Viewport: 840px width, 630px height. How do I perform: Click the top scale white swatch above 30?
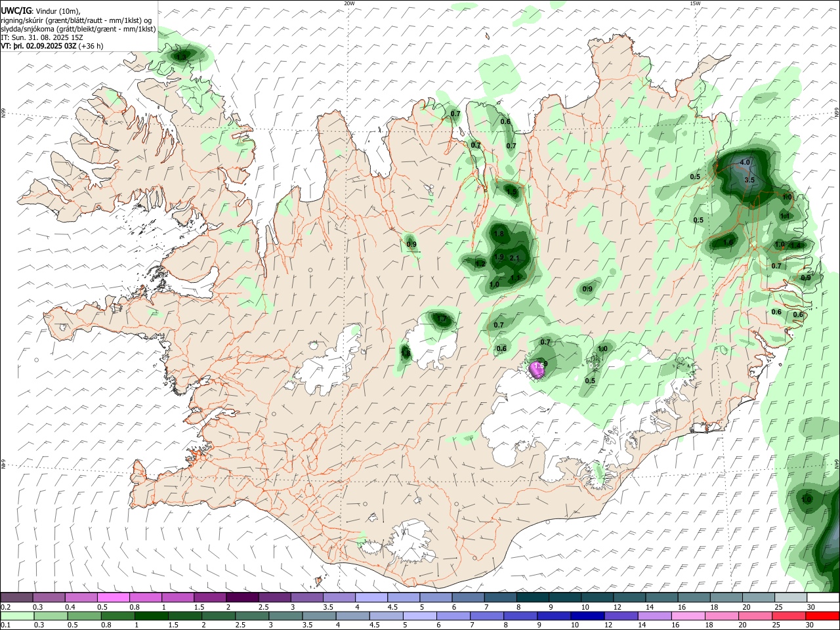(823, 598)
